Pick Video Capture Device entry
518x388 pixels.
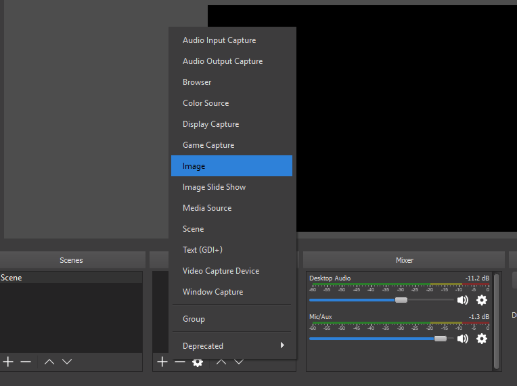pyautogui.click(x=232, y=271)
